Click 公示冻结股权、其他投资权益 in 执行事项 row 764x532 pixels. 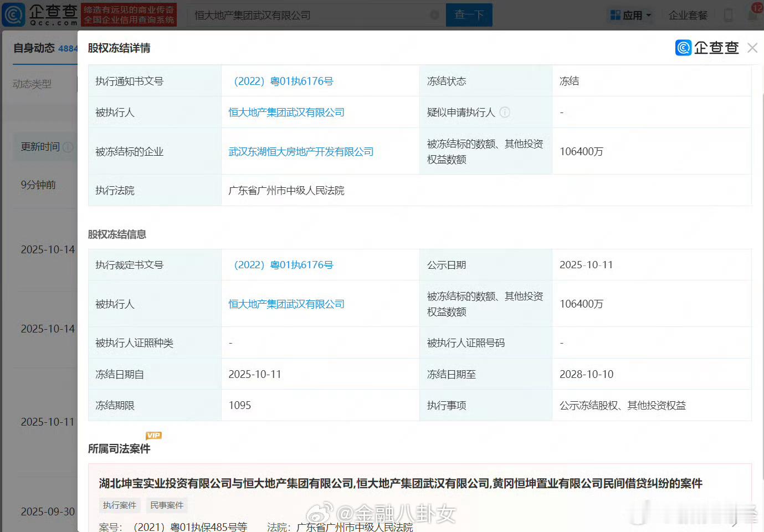(x=623, y=406)
